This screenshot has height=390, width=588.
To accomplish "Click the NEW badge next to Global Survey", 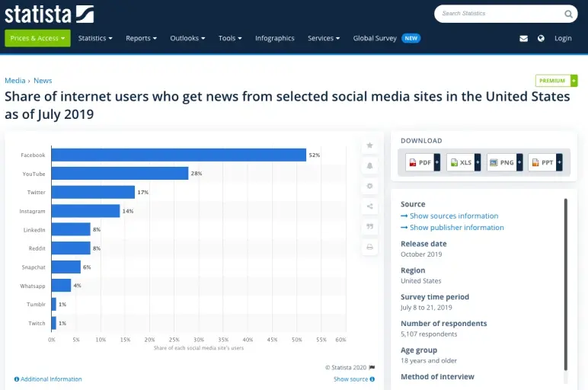I will point(411,38).
